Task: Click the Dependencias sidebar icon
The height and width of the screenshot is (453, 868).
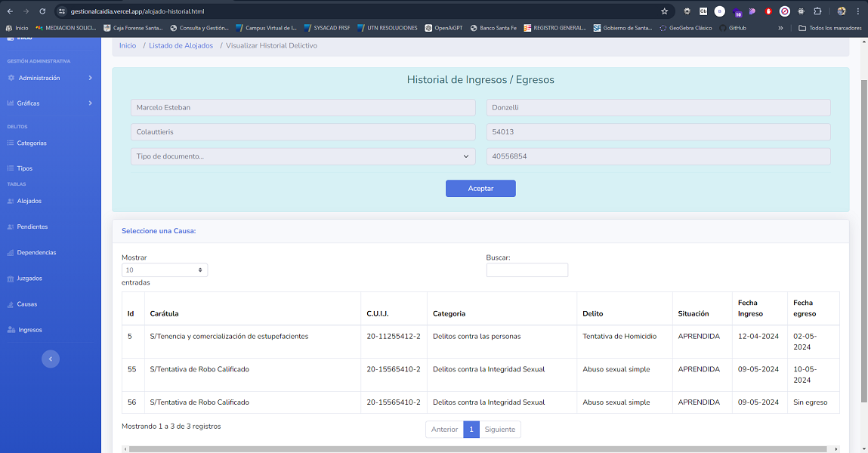Action: (x=11, y=253)
